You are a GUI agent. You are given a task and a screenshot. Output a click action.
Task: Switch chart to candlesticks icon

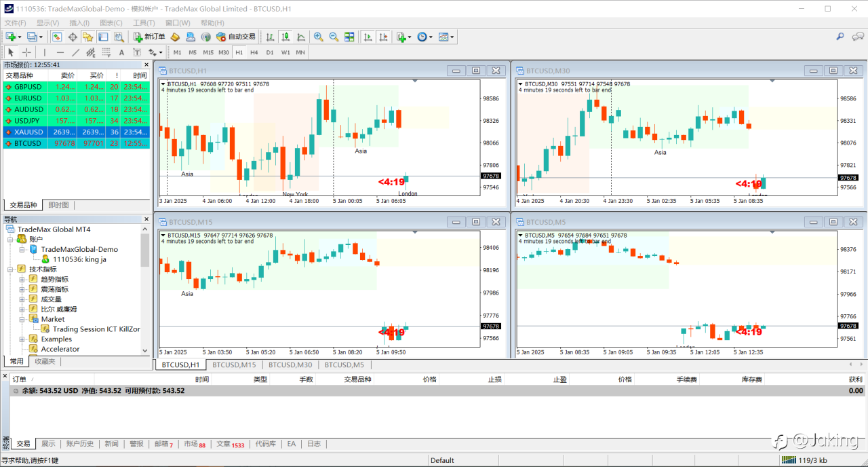285,37
